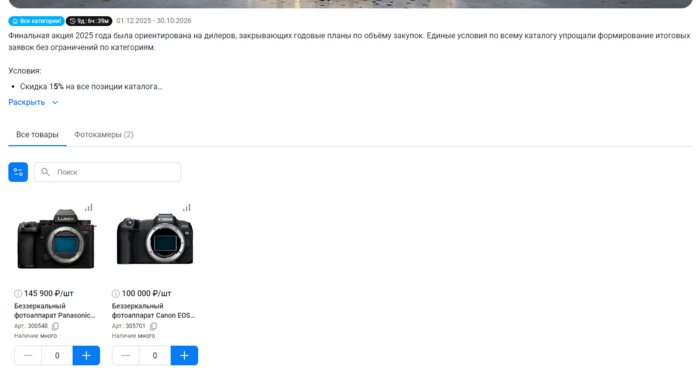Click Наличие много under the Panasonic camera
Screen dimensions: 697x380
point(36,336)
